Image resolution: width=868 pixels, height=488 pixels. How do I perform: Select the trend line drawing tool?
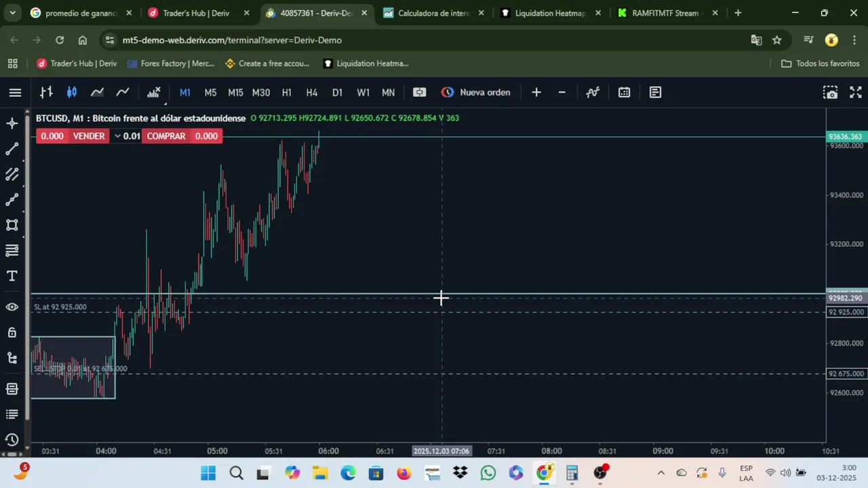12,149
